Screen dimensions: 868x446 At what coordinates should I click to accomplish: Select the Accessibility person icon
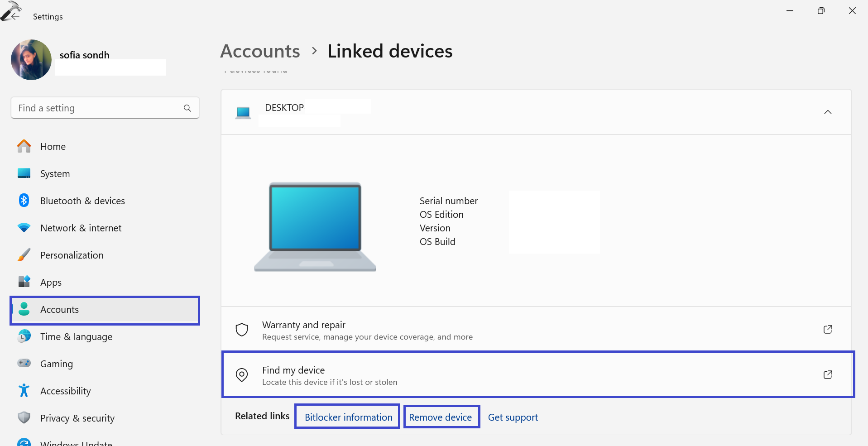(24, 391)
